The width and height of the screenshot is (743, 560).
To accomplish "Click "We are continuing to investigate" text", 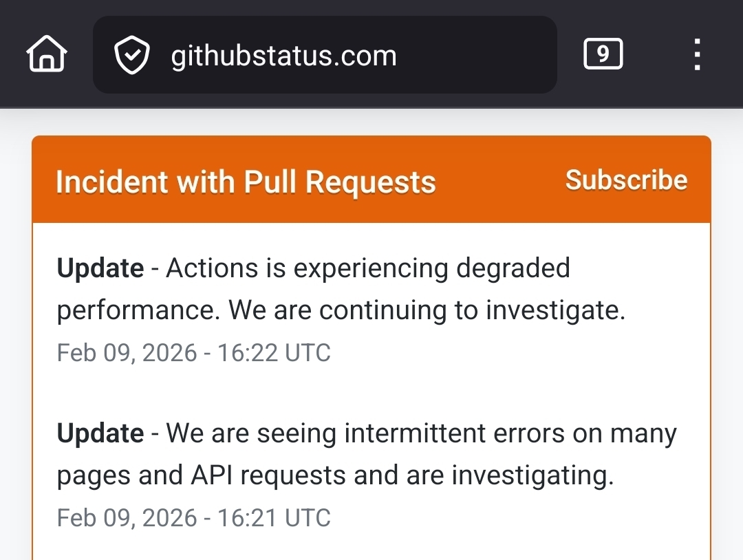I will [427, 310].
